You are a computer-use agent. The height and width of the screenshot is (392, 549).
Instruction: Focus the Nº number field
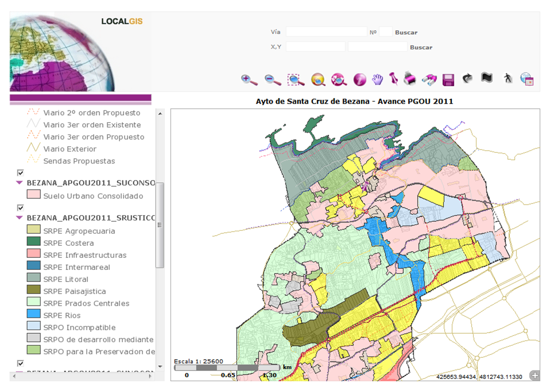point(385,32)
